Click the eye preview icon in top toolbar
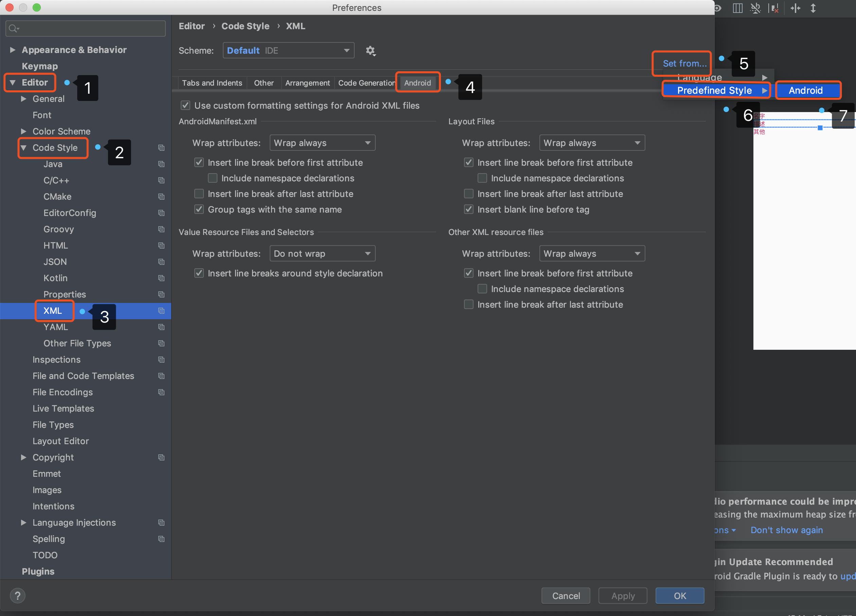This screenshot has height=616, width=856. pos(717,8)
